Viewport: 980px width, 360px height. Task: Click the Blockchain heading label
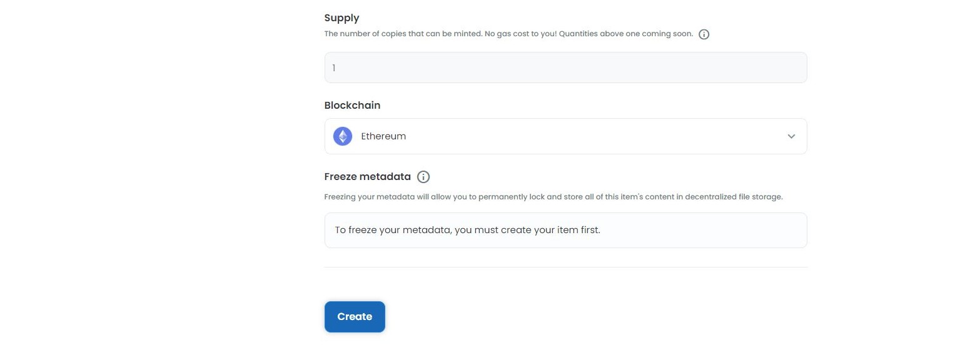pyautogui.click(x=352, y=105)
